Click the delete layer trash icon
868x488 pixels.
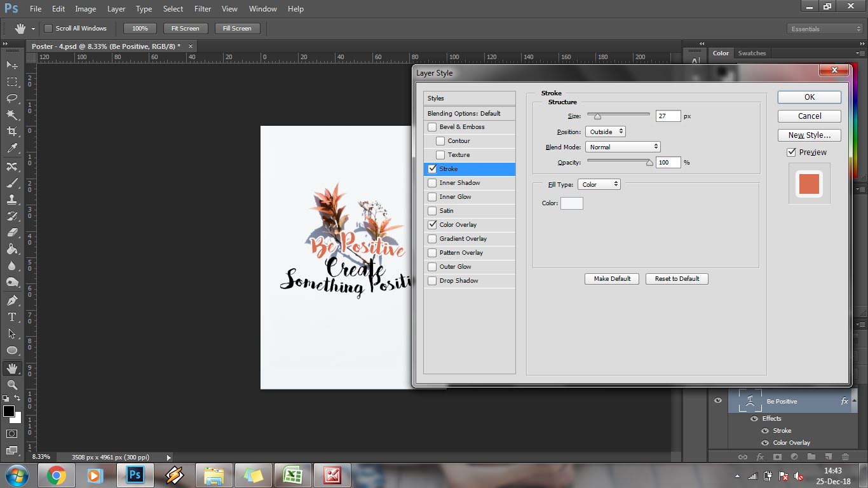(x=845, y=456)
